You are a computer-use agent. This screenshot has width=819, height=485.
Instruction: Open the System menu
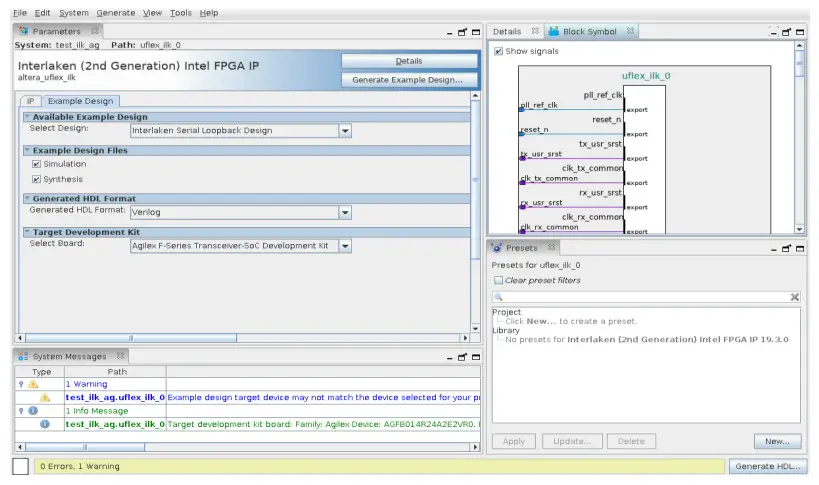[74, 13]
